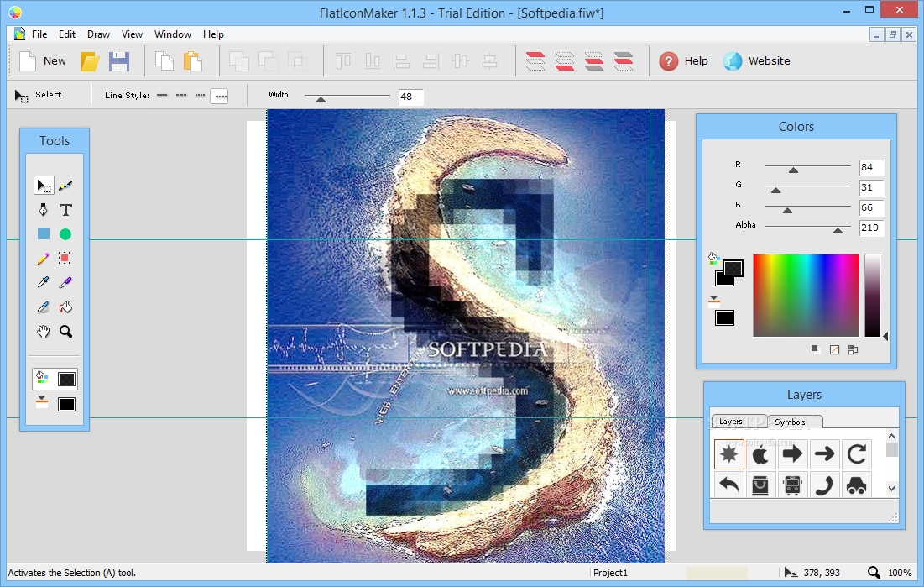Select the Paint Bucket fill tool
Image resolution: width=924 pixels, height=587 pixels.
click(65, 307)
